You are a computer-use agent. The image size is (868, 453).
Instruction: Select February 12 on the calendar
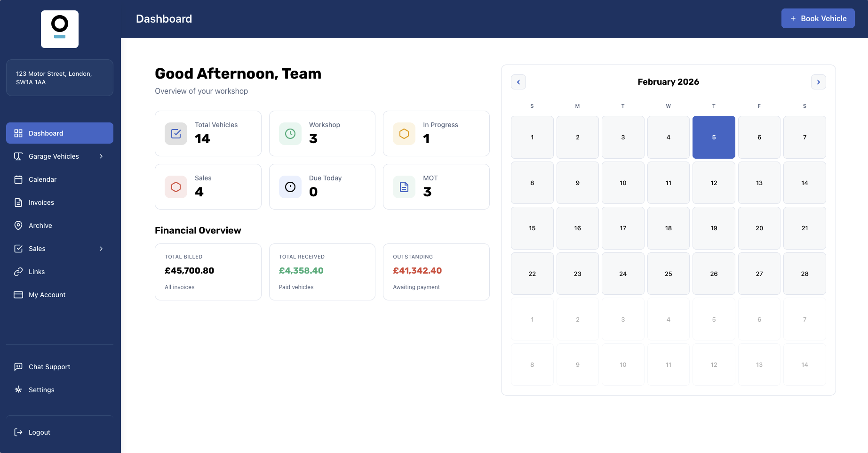coord(714,183)
